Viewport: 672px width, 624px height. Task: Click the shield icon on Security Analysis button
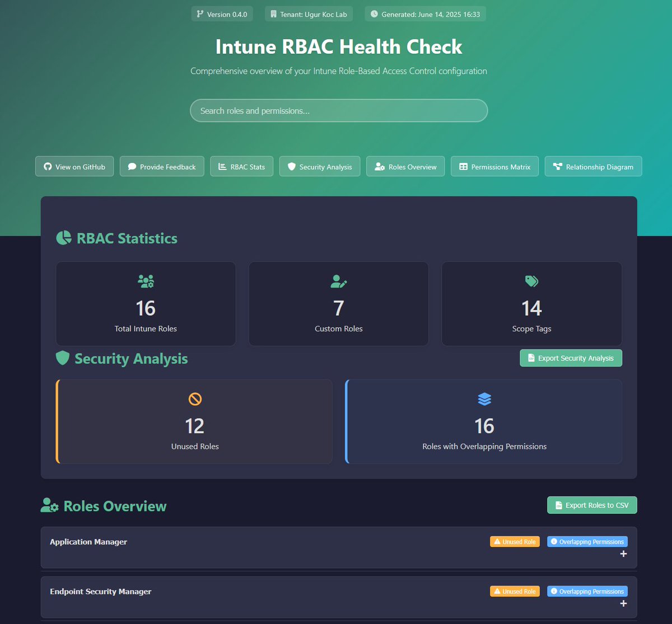click(x=291, y=167)
